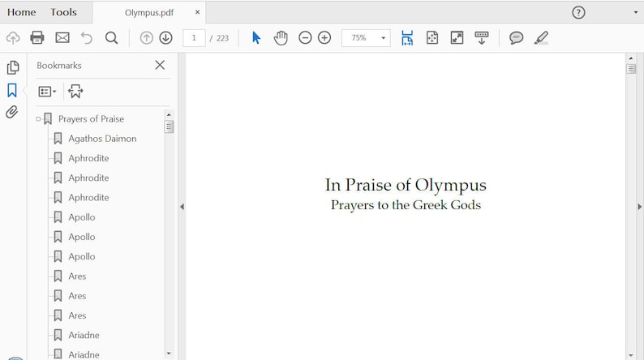
Task: Switch to the Home tab
Action: (x=21, y=12)
